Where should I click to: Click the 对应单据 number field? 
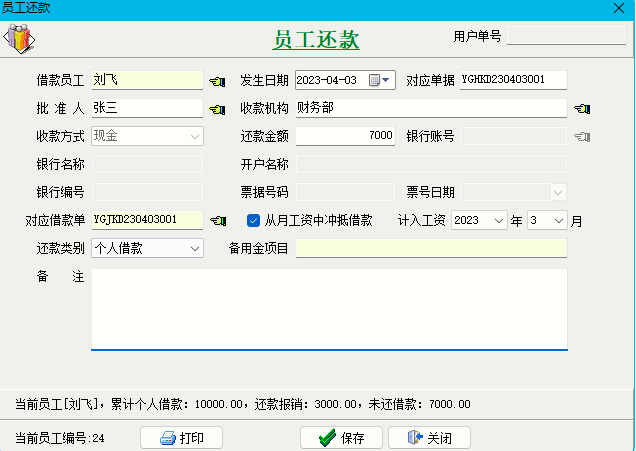pyautogui.click(x=512, y=80)
